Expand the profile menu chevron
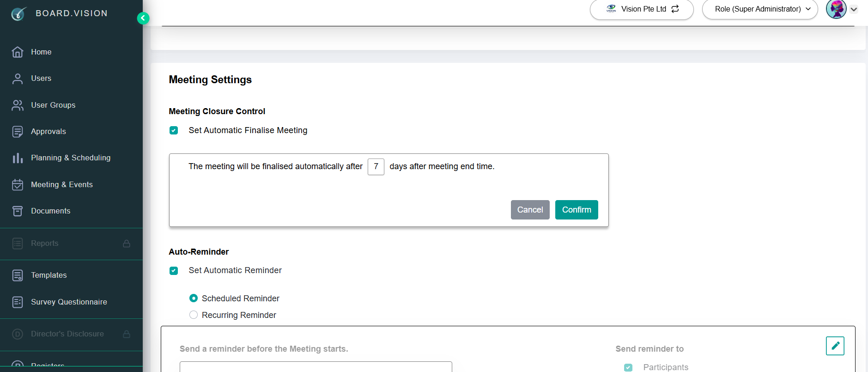 [x=854, y=9]
